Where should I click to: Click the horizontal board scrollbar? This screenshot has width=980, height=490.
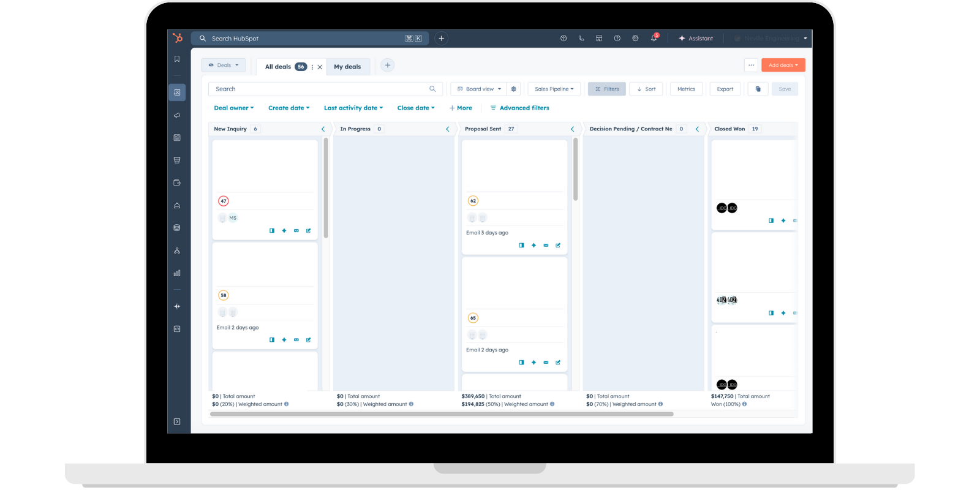[x=442, y=414]
